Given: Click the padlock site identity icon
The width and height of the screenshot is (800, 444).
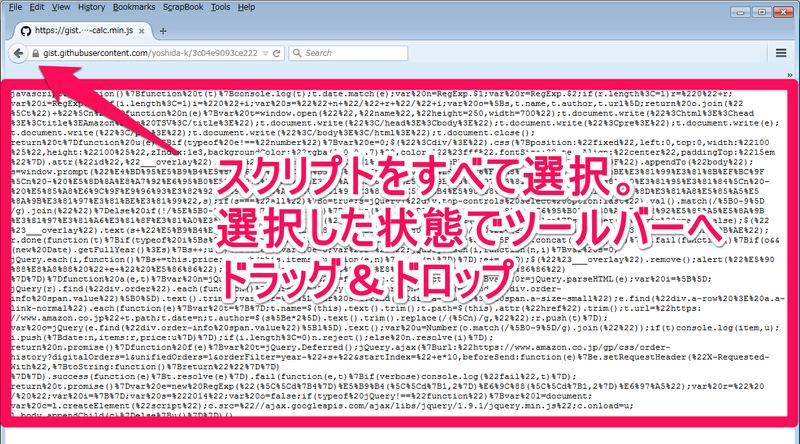Looking at the screenshot, I should click(35, 53).
